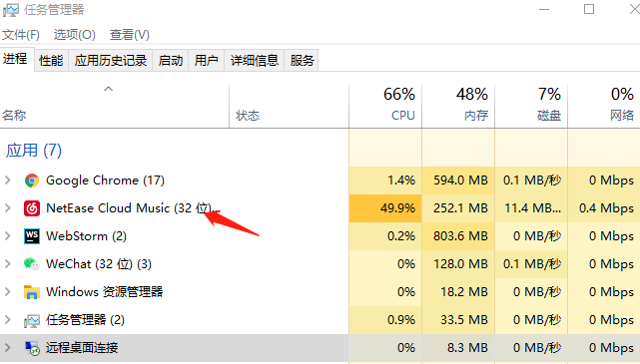640x364 pixels.
Task: Click the Task Manager title bar icon
Action: [x=11, y=10]
